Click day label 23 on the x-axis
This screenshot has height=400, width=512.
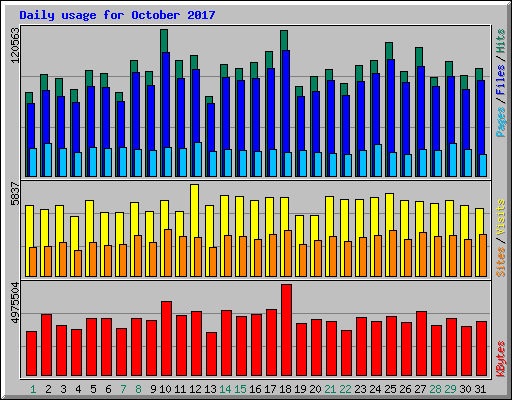point(360,389)
